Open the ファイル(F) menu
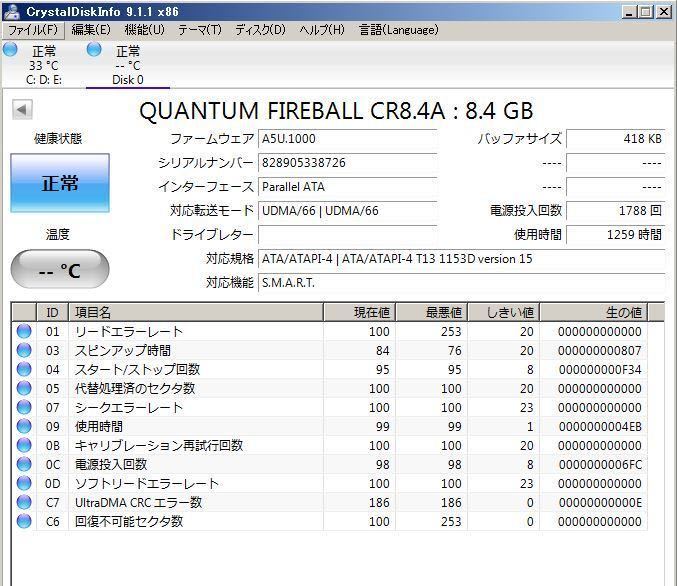677x586 pixels. [33, 30]
